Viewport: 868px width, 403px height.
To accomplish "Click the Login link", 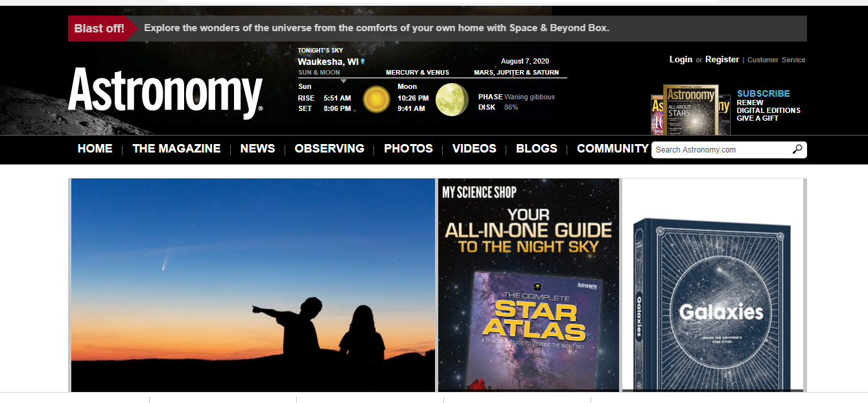I will click(681, 59).
